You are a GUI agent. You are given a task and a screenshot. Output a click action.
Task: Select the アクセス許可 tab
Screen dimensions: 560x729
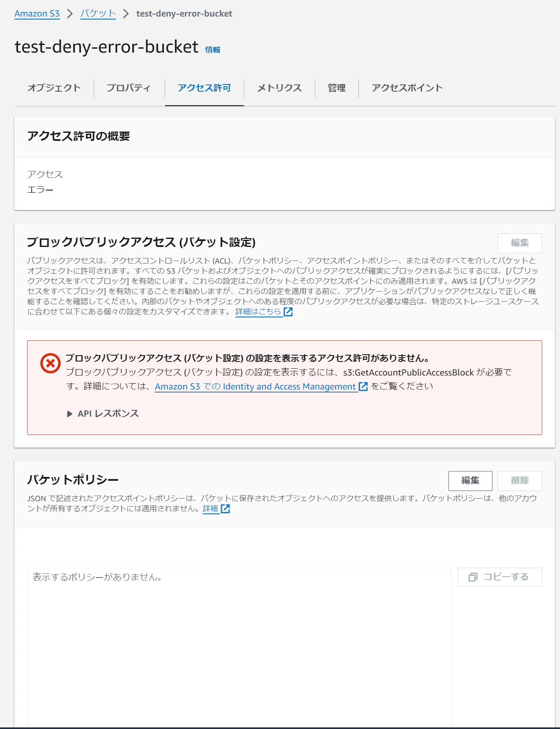(204, 88)
